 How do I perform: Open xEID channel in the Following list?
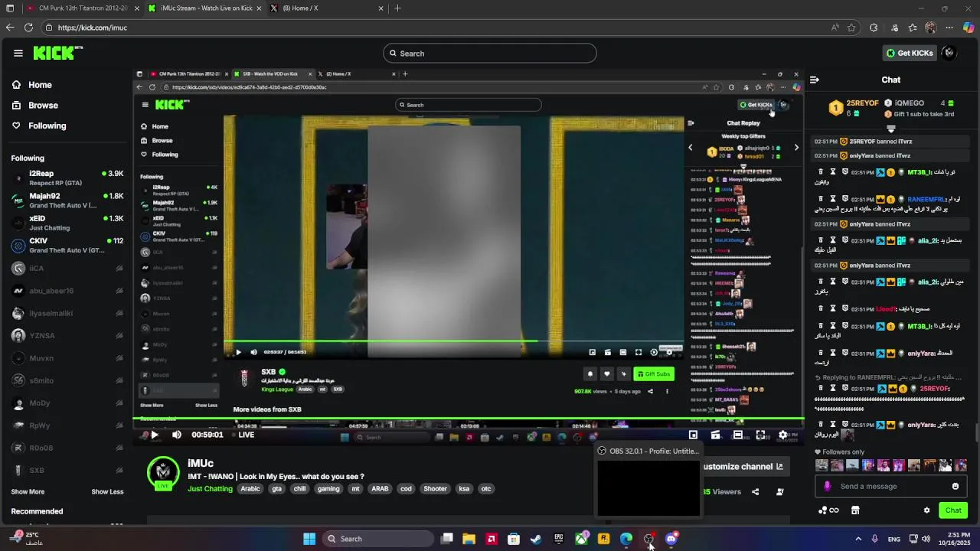[x=67, y=223]
